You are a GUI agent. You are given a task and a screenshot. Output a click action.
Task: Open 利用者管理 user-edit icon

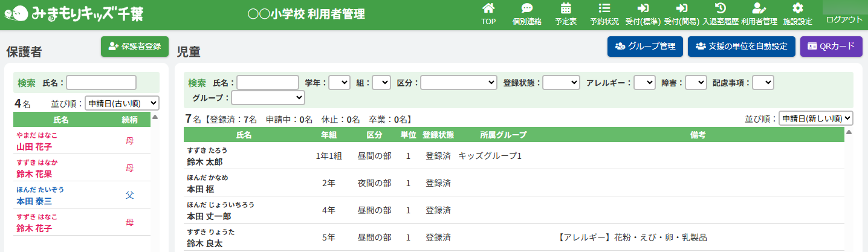(x=759, y=8)
